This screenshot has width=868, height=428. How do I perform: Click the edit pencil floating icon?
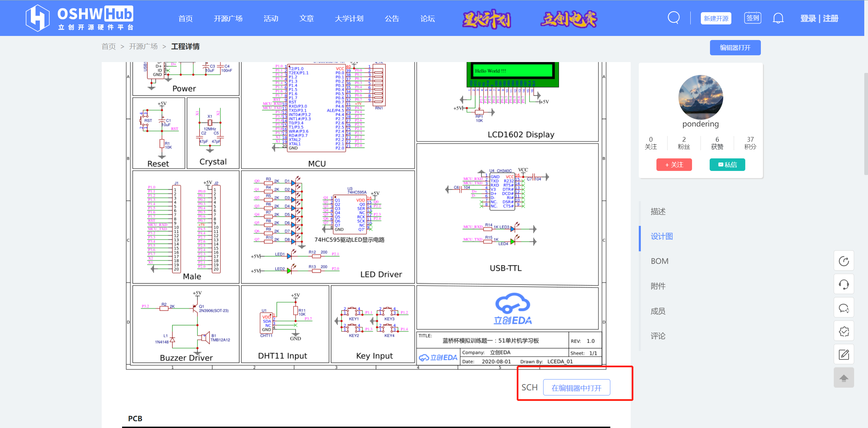[844, 354]
